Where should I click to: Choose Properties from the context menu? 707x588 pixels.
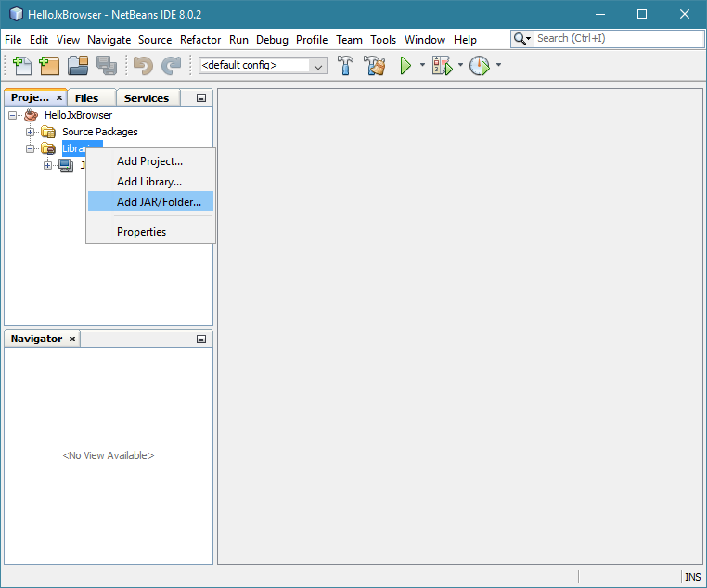(150, 232)
